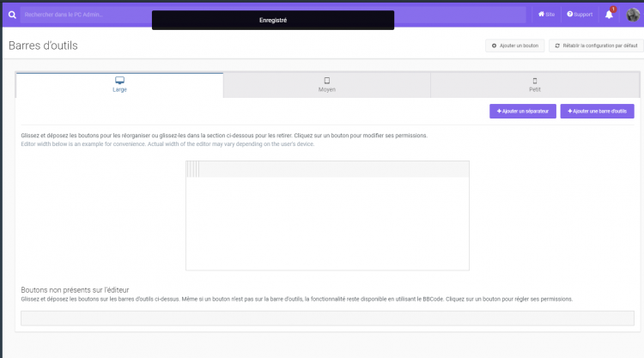Click the 'Barres d'outils' page heading
Image resolution: width=644 pixels, height=358 pixels.
point(43,46)
